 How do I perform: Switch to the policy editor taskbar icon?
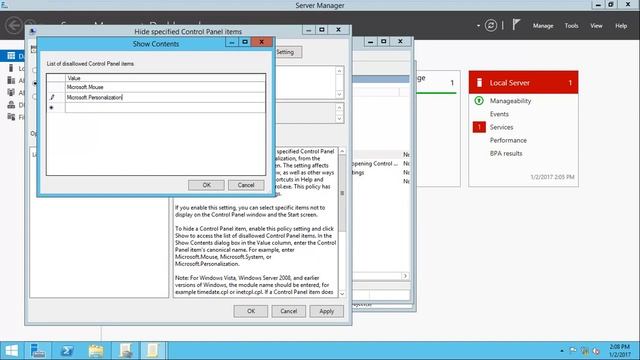[153, 351]
